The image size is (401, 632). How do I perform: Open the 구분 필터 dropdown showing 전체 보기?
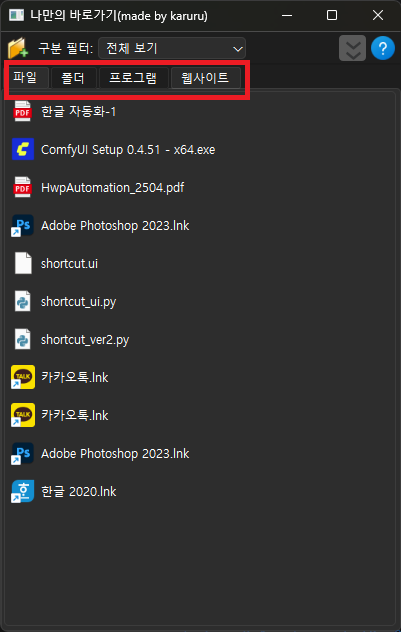(x=172, y=49)
